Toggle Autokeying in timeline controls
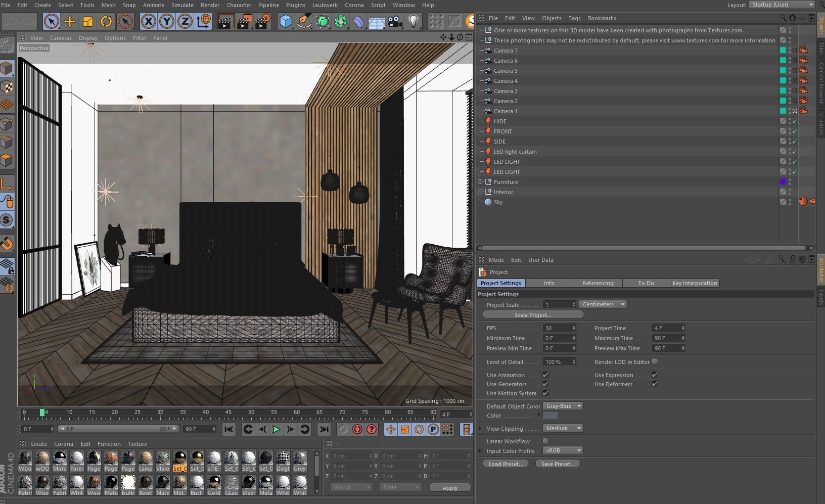The image size is (825, 504). coord(357,429)
